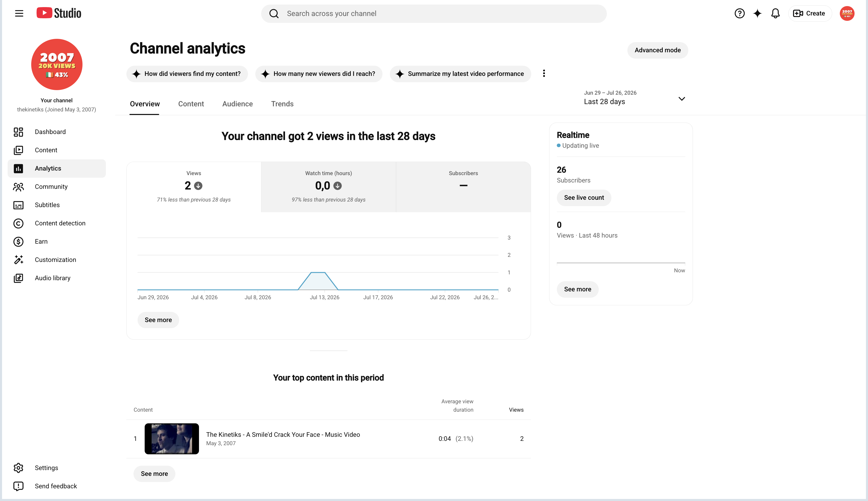Open the Audio library icon
The height and width of the screenshot is (501, 868).
(18, 278)
